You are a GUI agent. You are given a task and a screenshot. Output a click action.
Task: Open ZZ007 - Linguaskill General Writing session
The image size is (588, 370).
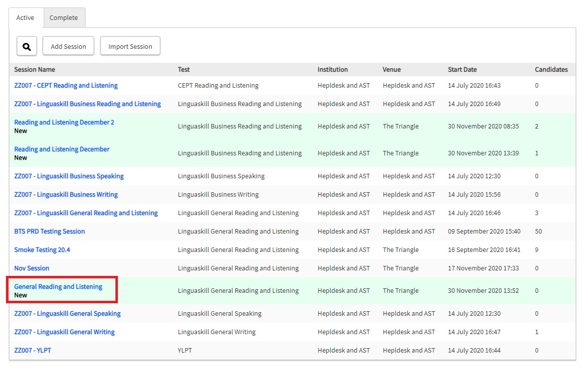65,331
